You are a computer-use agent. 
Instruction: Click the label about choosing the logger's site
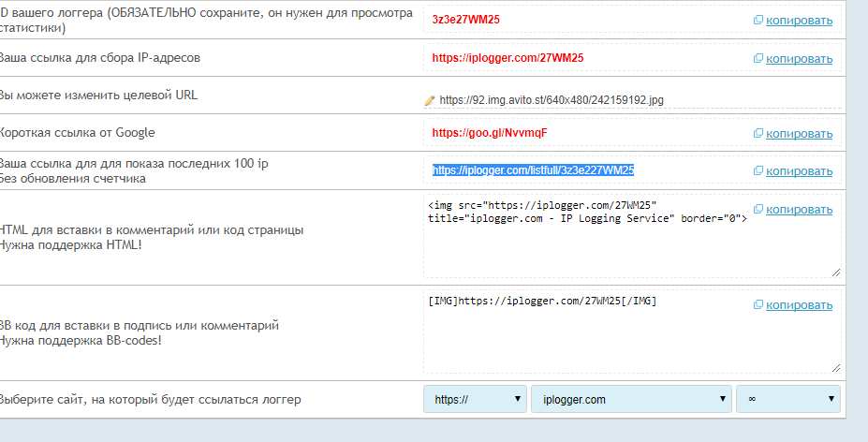pos(150,399)
